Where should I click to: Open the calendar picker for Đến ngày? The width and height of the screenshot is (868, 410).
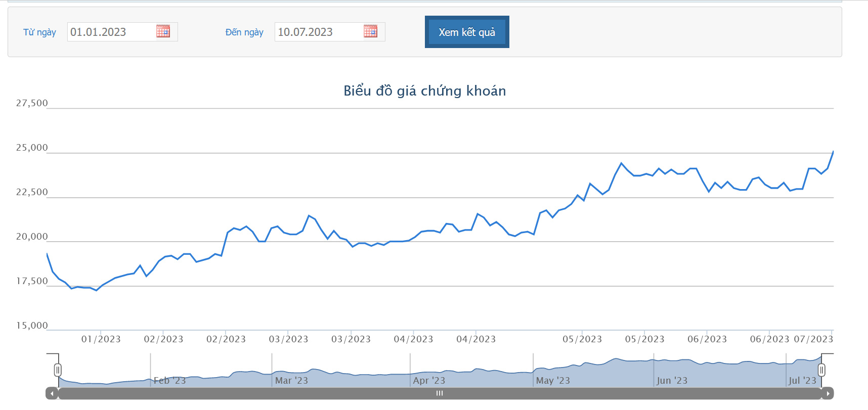(x=370, y=31)
